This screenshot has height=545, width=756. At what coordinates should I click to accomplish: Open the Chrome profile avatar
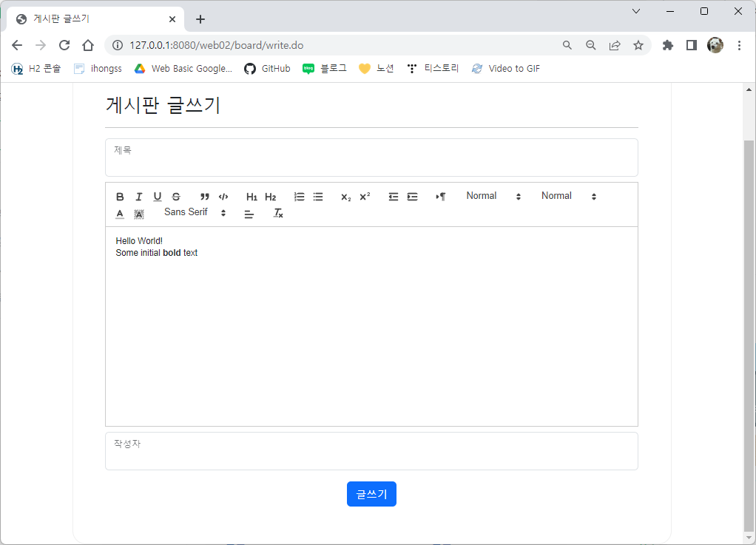pyautogui.click(x=715, y=45)
